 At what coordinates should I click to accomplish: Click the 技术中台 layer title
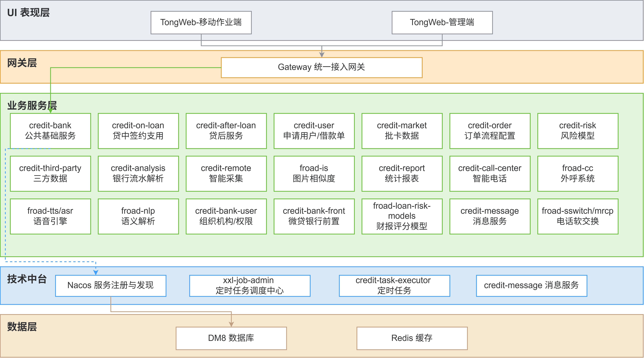[27, 279]
